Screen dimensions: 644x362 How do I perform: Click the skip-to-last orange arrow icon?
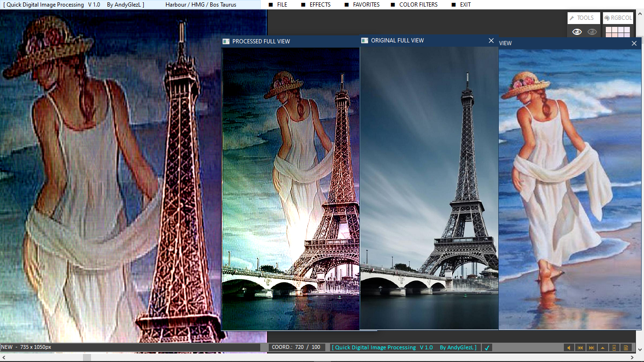pyautogui.click(x=591, y=348)
